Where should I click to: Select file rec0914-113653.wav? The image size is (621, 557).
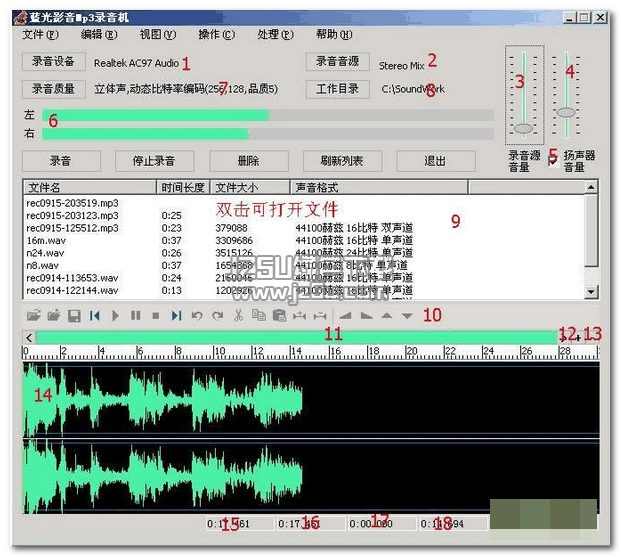coord(72,278)
